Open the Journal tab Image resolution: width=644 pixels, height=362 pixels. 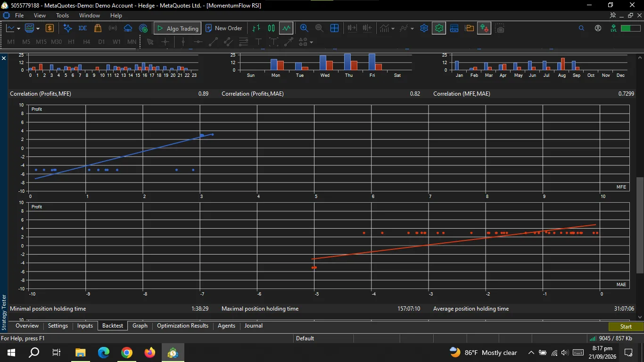click(x=254, y=326)
